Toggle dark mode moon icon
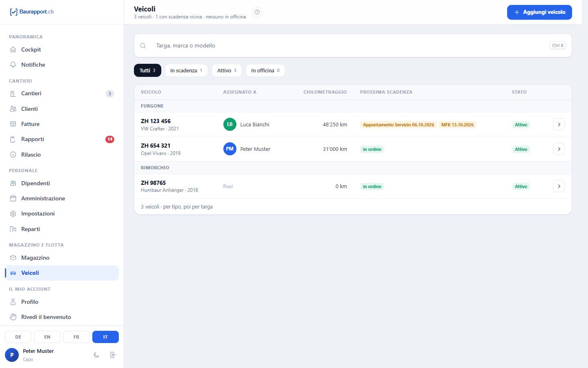Viewport: 588px width, 368px height. click(x=96, y=355)
